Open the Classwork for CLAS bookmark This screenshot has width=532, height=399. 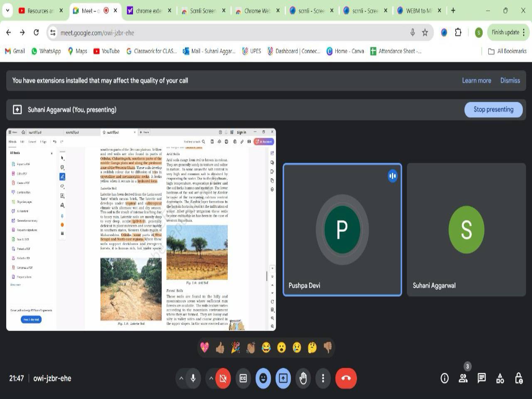[152, 51]
